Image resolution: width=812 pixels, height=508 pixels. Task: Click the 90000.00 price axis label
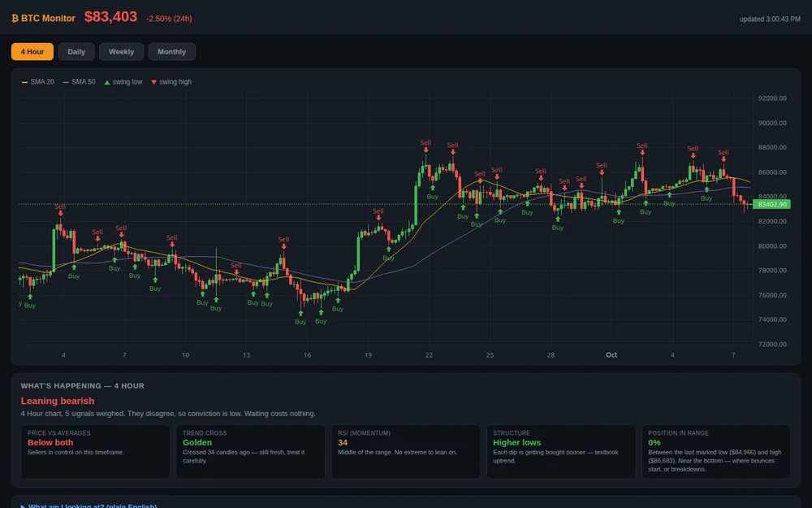[x=772, y=123]
